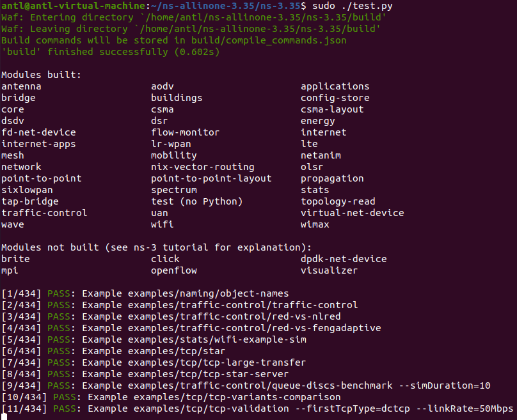517x420 pixels.
Task: Click 'dpdk-net-device' in not built modules
Action: pyautogui.click(x=344, y=259)
